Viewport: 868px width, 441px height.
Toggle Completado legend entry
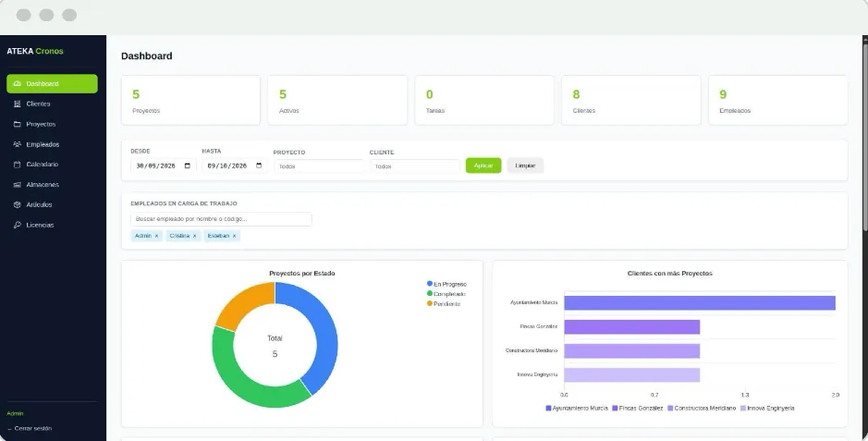pyautogui.click(x=446, y=294)
